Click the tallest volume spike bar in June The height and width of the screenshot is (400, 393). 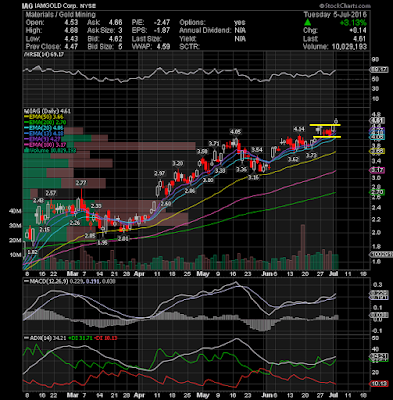coord(303,247)
